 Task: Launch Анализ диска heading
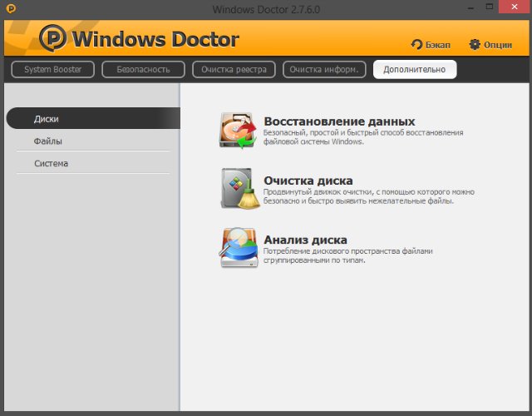305,240
